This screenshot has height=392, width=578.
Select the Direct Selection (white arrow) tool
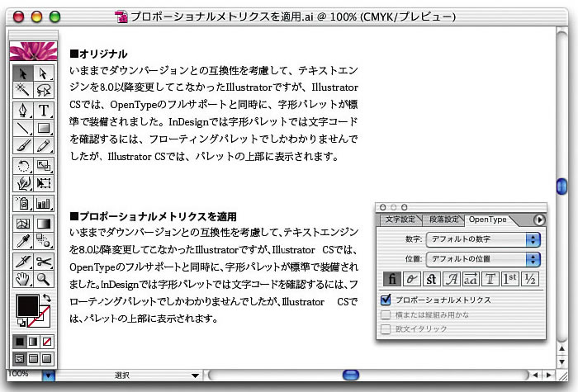[x=44, y=73]
